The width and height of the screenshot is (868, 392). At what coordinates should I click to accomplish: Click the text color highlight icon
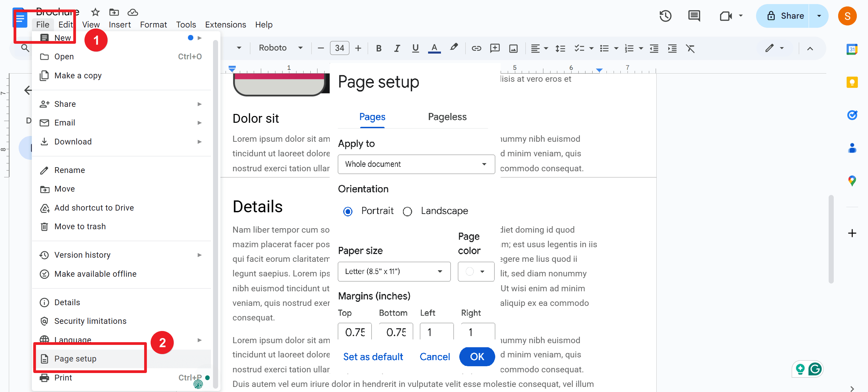pyautogui.click(x=454, y=49)
